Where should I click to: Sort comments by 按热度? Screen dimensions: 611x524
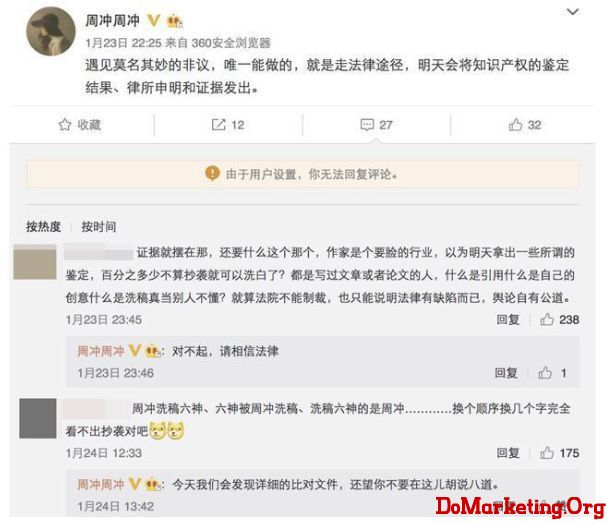point(43,226)
